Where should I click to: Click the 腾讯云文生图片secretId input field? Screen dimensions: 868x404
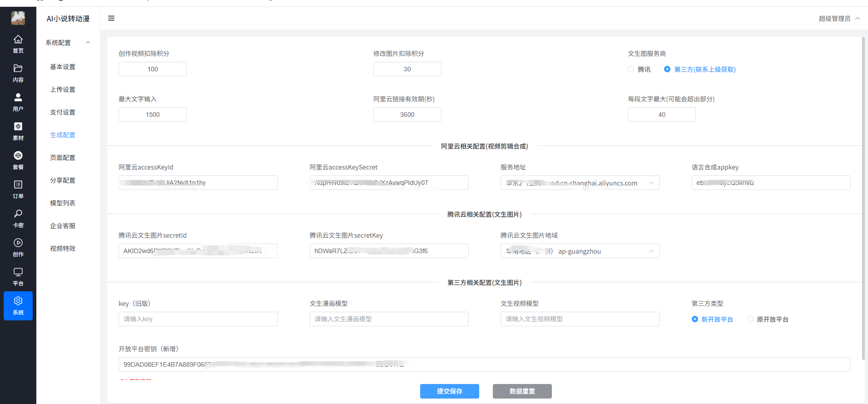point(198,251)
